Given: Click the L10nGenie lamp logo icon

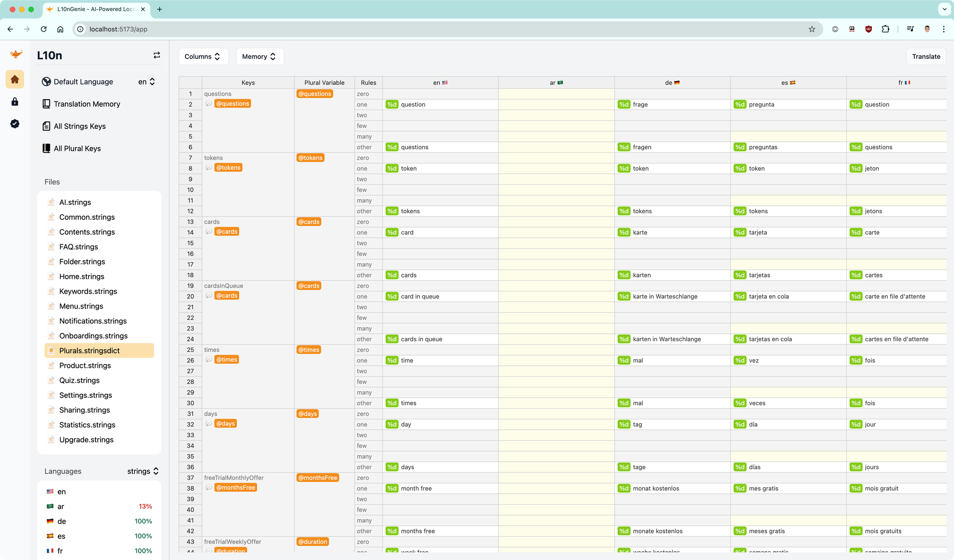Looking at the screenshot, I should pyautogui.click(x=16, y=54).
